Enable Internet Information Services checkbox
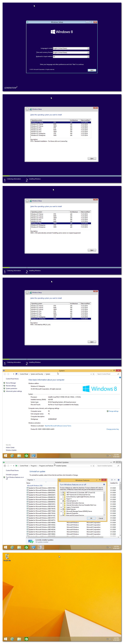Viewport: 124px width, 644px height. click(63, 503)
